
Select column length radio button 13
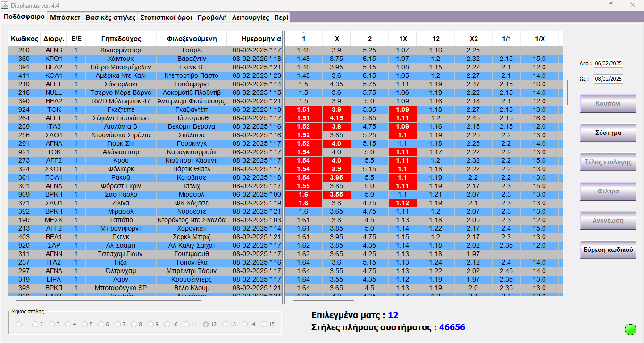click(225, 324)
